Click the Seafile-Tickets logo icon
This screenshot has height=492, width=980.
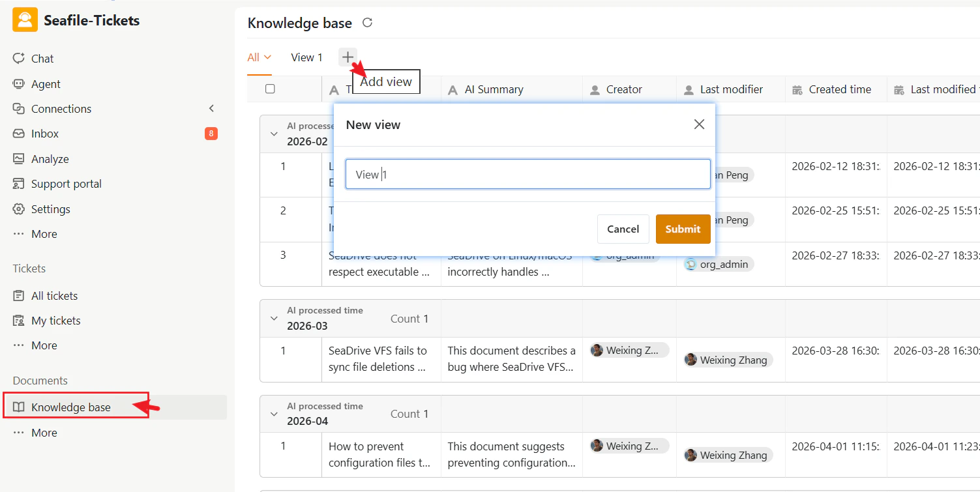pyautogui.click(x=25, y=20)
